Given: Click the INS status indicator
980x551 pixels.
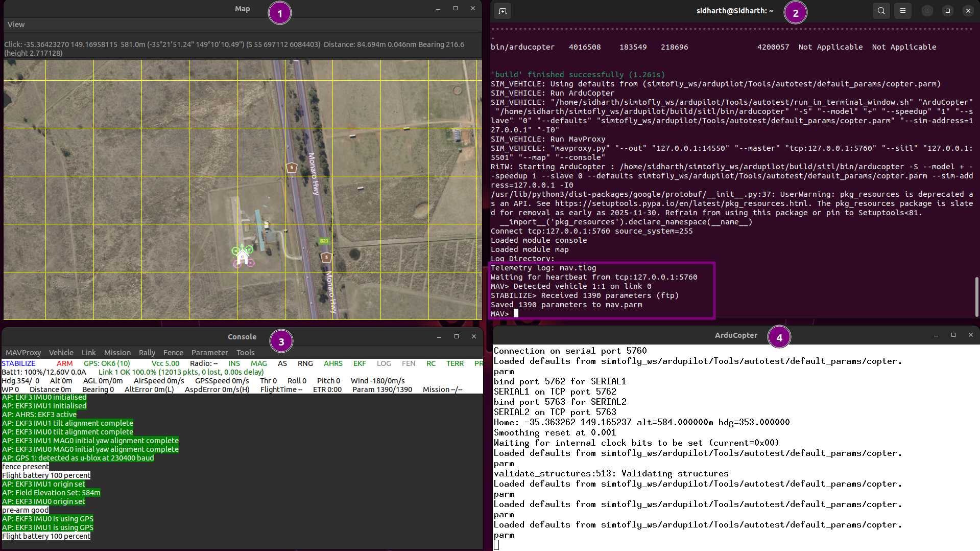Looking at the screenshot, I should tap(234, 363).
